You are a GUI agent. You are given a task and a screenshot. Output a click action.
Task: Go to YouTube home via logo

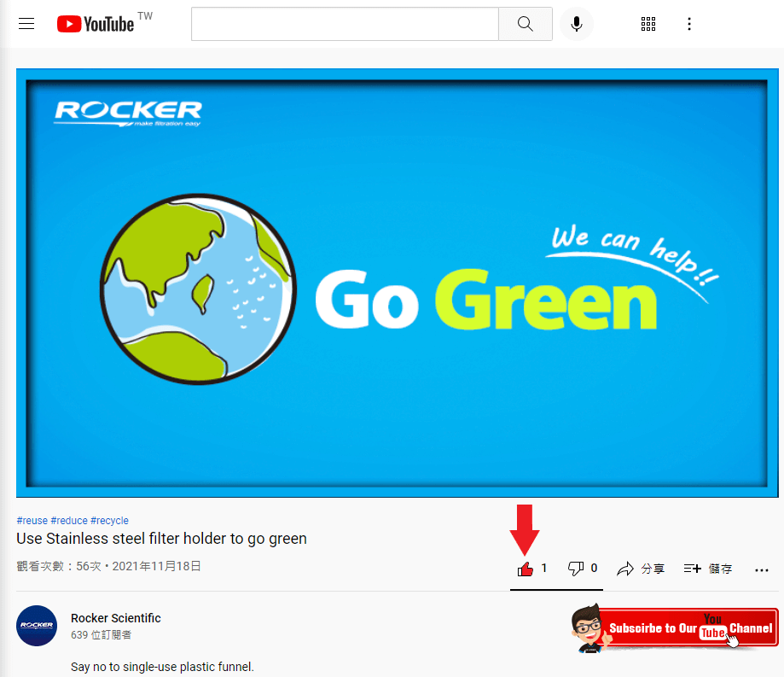(x=96, y=24)
